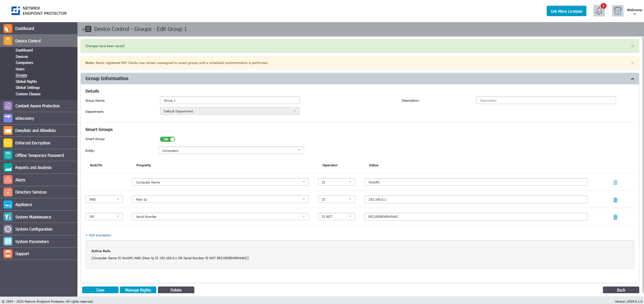Click the System Configuration gear icon
The image size is (644, 304).
tap(8, 229)
